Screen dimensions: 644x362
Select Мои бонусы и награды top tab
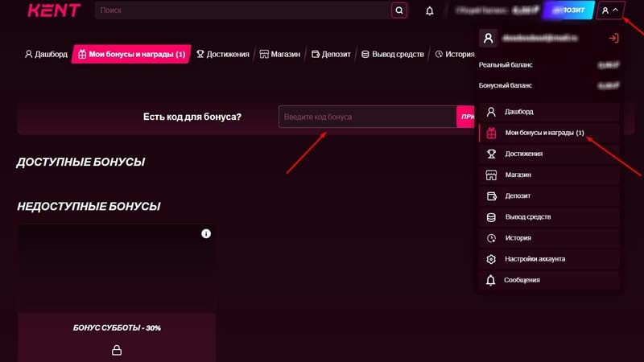(130, 54)
